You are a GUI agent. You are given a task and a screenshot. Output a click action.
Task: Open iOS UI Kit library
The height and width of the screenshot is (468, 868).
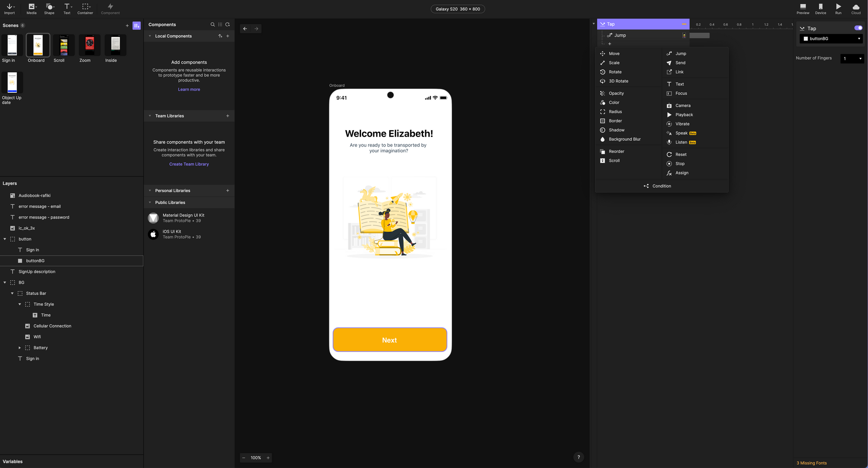189,234
